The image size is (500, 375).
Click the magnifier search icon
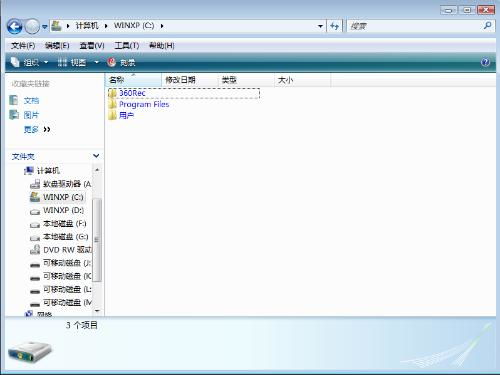(x=488, y=26)
